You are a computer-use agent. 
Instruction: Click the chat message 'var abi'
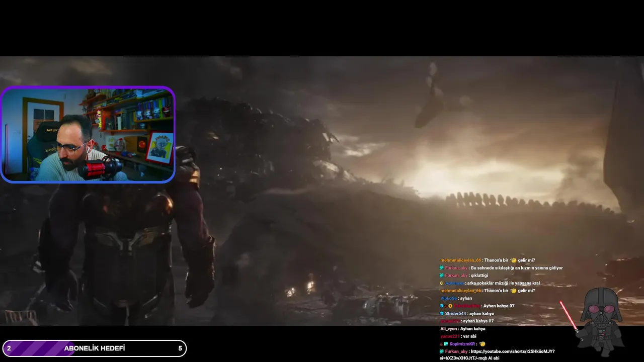pos(470,336)
